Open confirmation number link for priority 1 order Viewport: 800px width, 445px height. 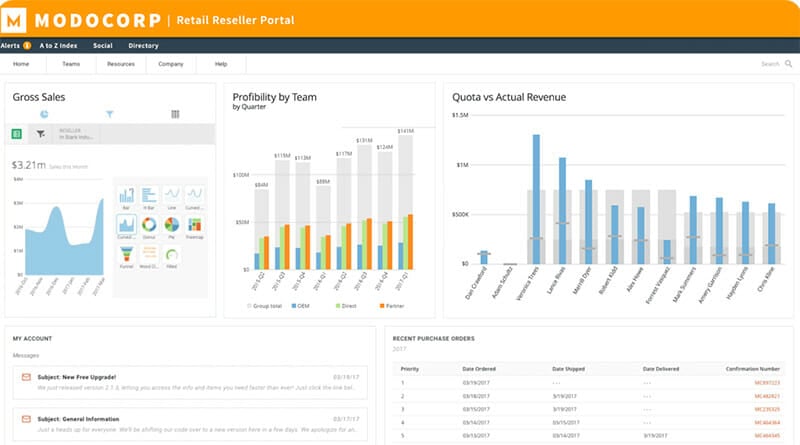click(x=767, y=383)
